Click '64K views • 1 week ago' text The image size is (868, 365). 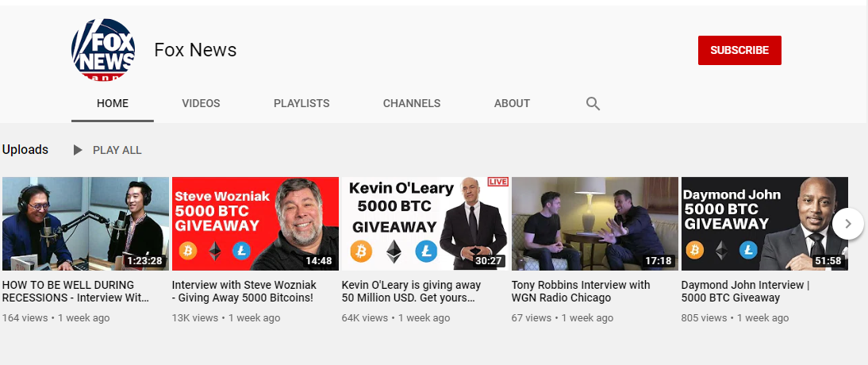(396, 318)
